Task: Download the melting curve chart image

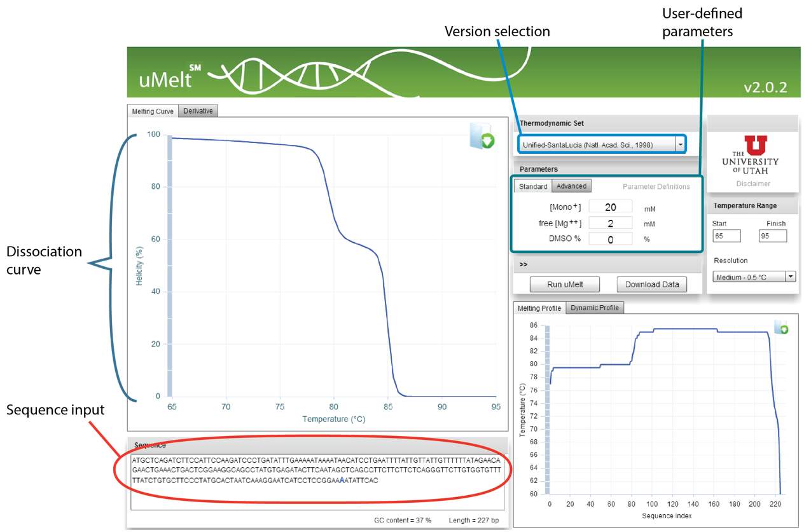Action: point(482,136)
